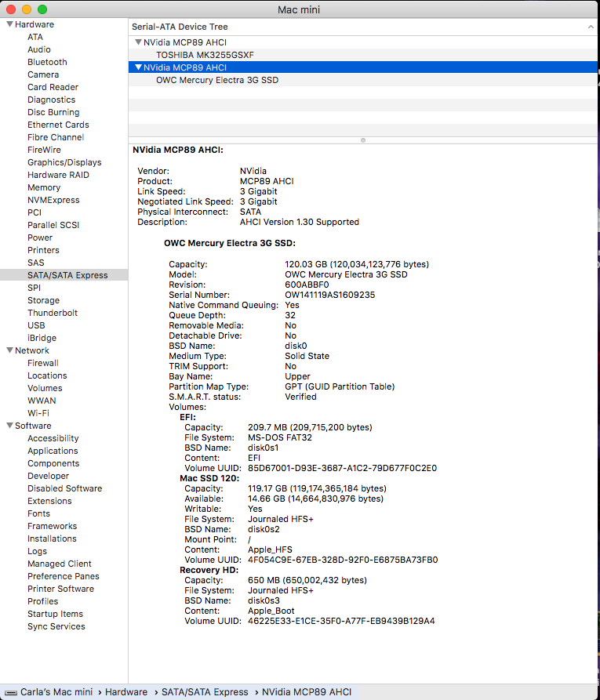
Task: Select FireWire in sidebar
Action: (x=44, y=150)
